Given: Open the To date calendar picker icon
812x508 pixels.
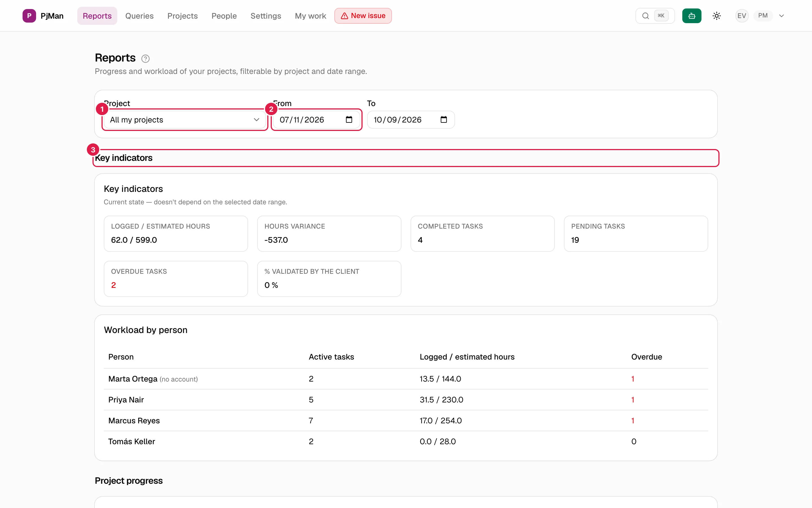Looking at the screenshot, I should (x=443, y=120).
